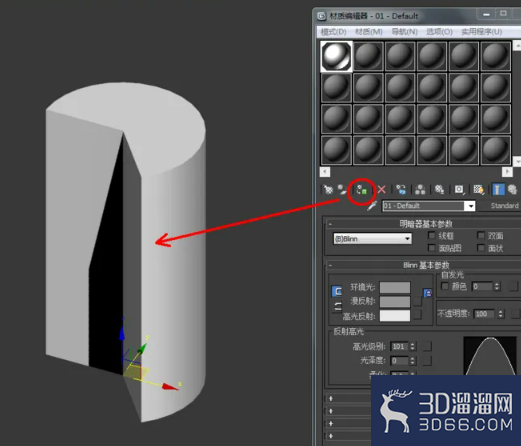Click sample slots scroll down arrow
Screen dimensions: 521x446
pyautogui.click(x=517, y=161)
